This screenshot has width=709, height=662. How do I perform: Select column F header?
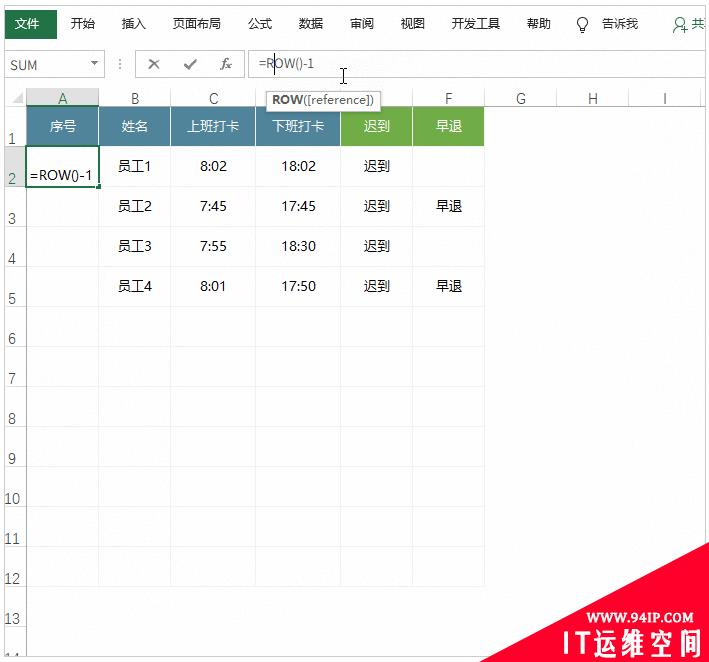point(449,98)
